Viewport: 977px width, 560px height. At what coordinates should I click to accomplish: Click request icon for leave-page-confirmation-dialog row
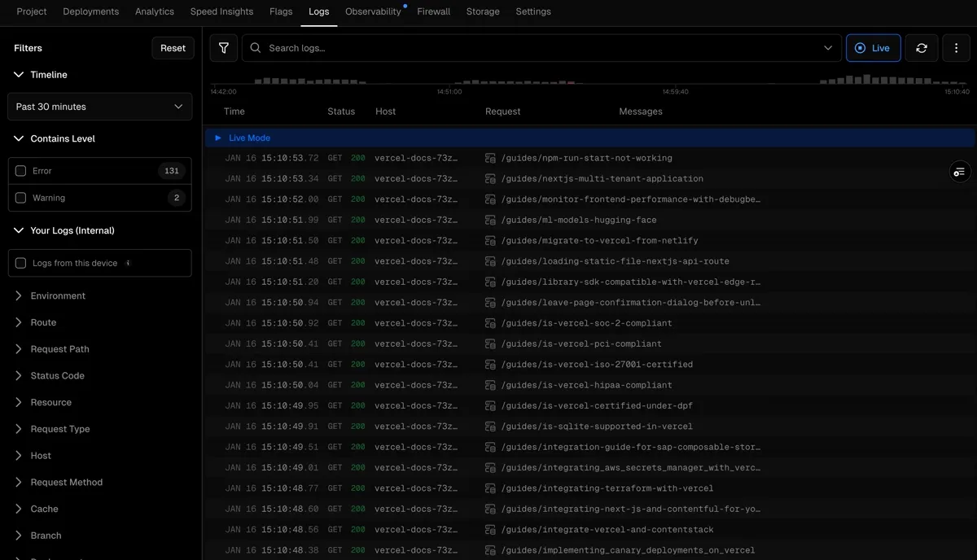click(x=490, y=302)
